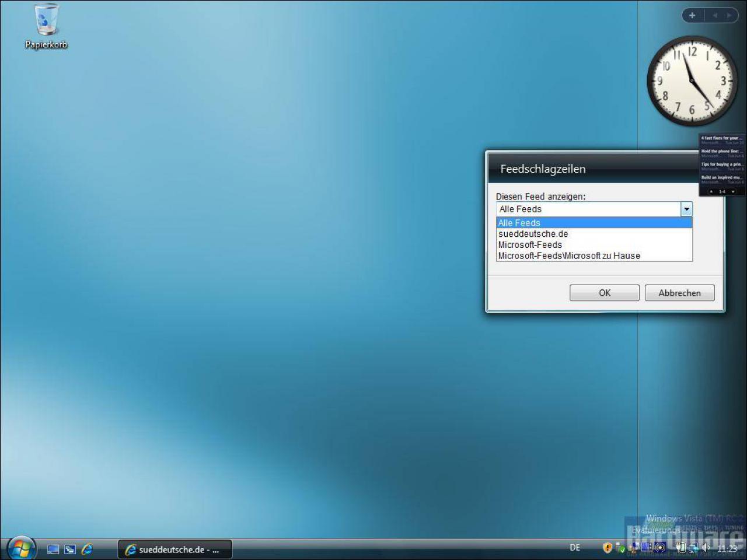Click the Windows Start orb

22,548
